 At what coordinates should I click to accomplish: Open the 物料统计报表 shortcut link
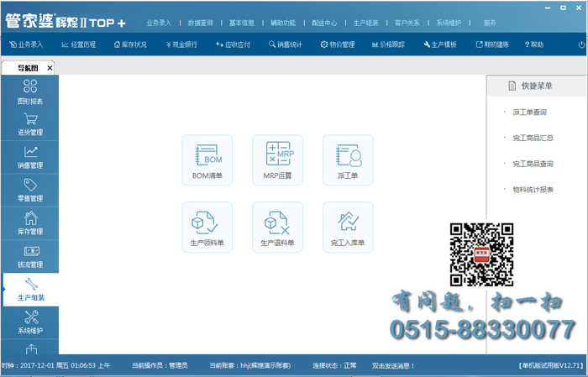pyautogui.click(x=533, y=190)
